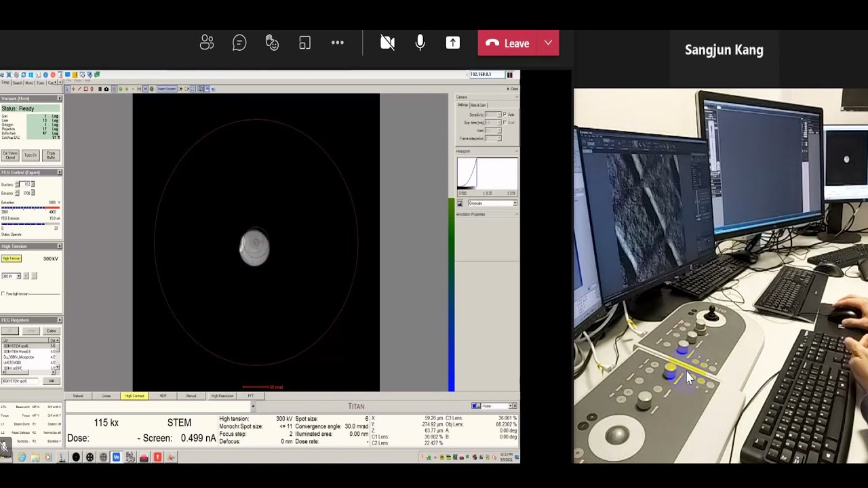
Task: Open the breakout rooms icon
Action: [304, 43]
